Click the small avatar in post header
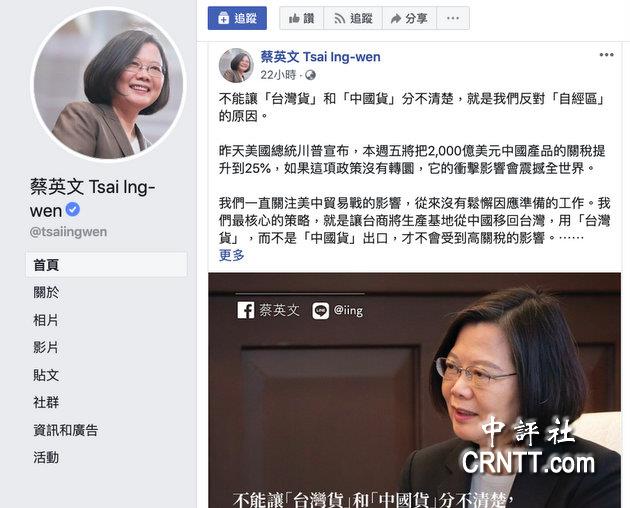Viewport: 630px width, 508px height. [x=236, y=65]
